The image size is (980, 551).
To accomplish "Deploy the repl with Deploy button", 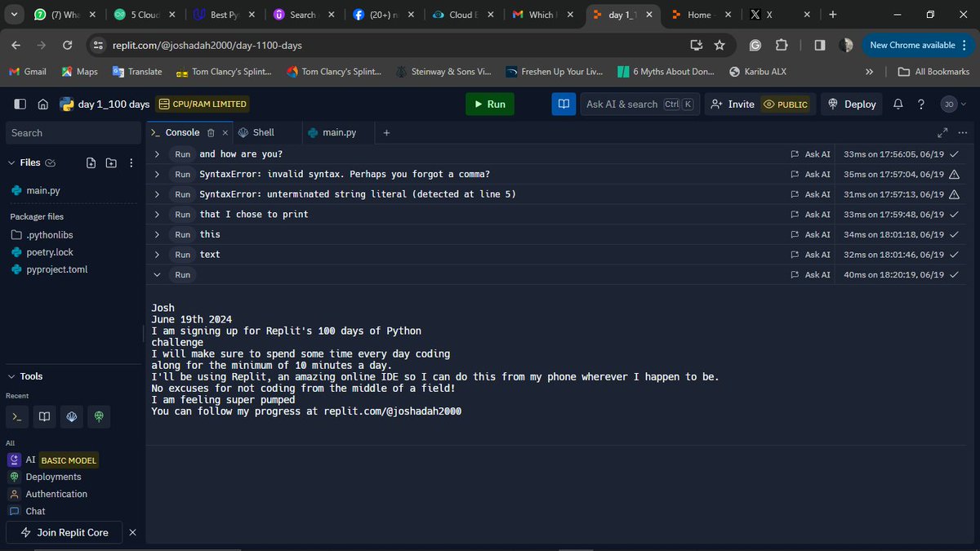I will point(852,104).
